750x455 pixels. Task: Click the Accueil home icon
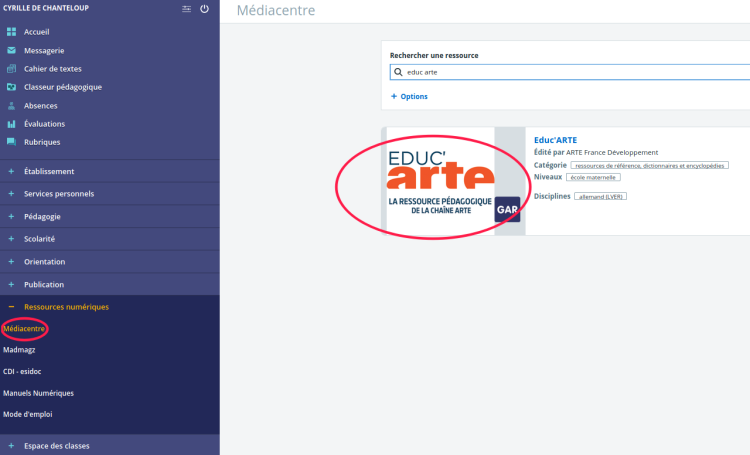coord(11,32)
